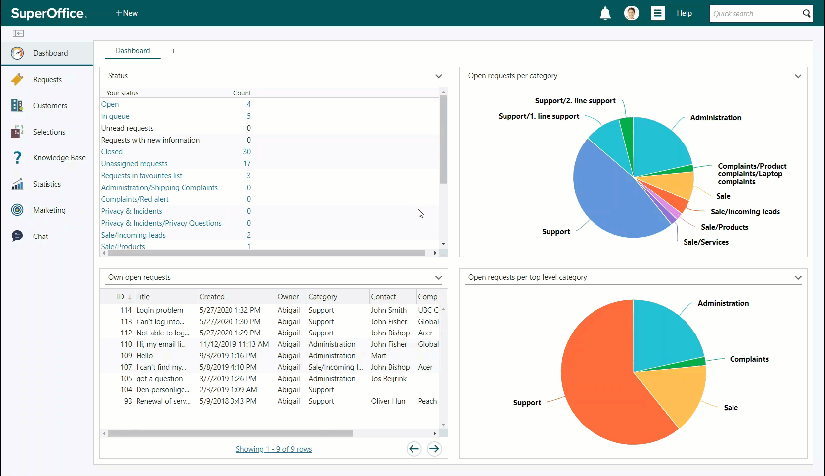
Task: Open the Statistics menu item
Action: coord(47,184)
